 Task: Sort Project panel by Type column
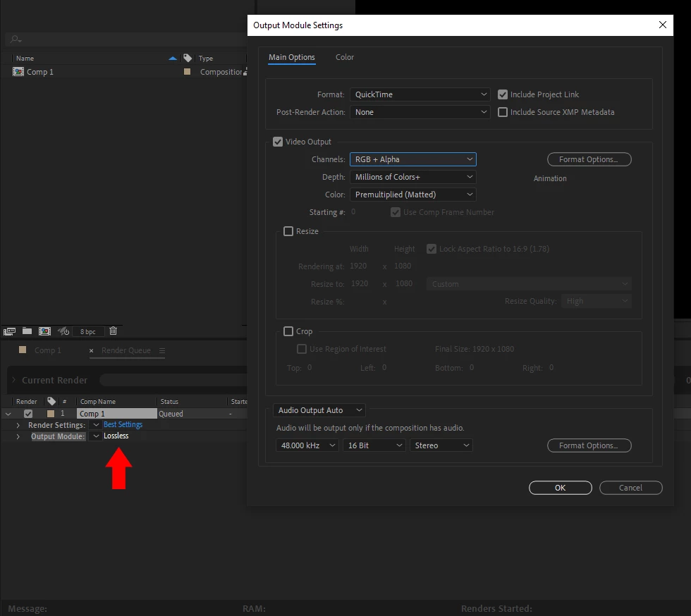206,58
